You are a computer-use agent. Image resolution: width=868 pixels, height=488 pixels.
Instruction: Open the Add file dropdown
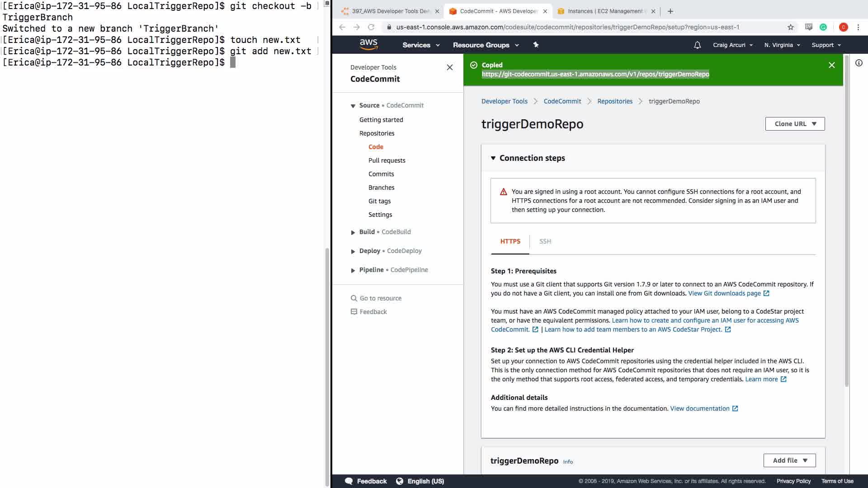point(789,460)
